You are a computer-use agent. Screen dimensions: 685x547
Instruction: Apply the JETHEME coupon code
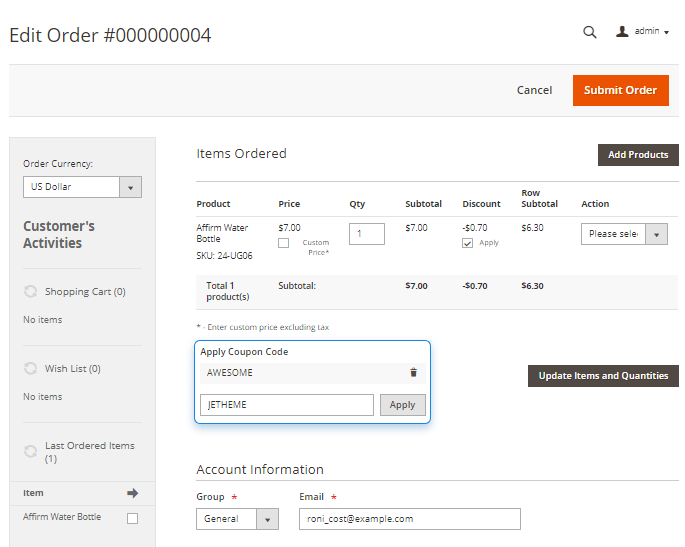[402, 405]
